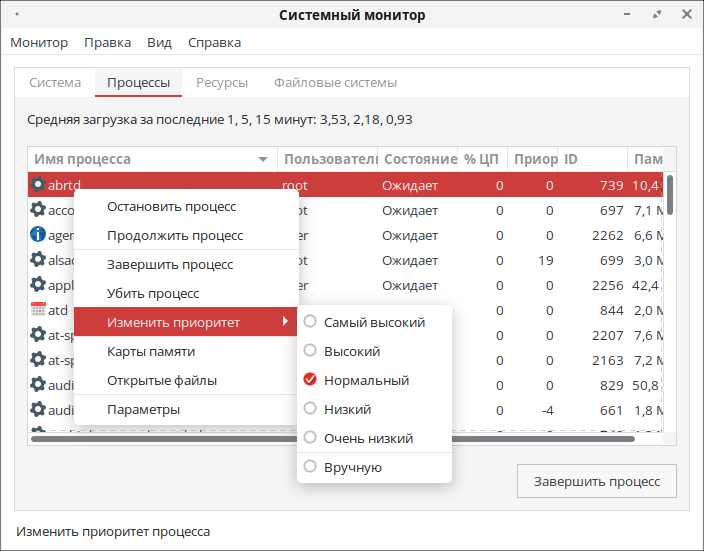
Task: Open the window menu dot in the title bar
Action: coord(20,15)
